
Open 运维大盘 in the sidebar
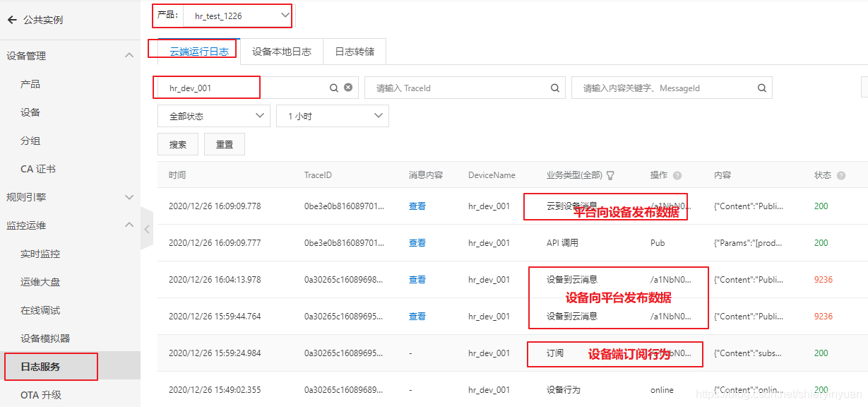point(40,282)
